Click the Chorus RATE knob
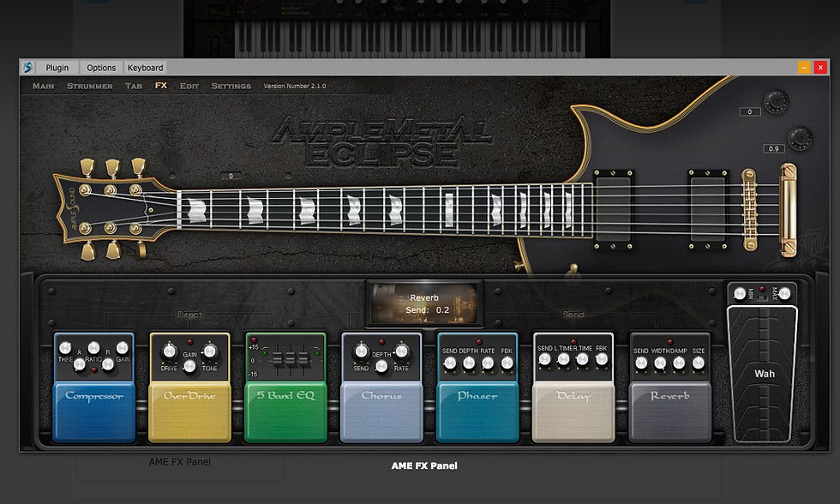840x504 pixels. tap(402, 351)
